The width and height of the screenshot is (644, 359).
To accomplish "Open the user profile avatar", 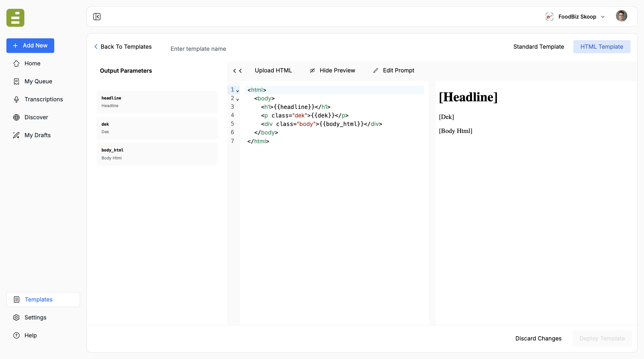I will coord(621,16).
